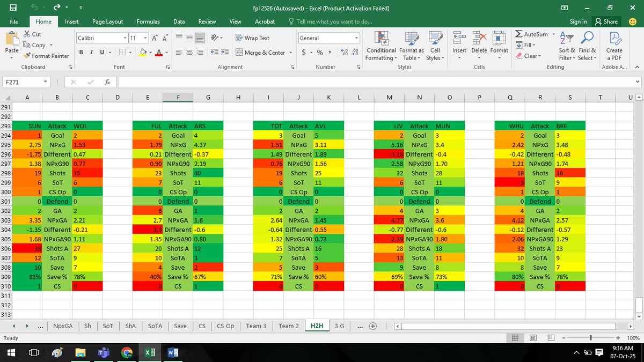644x362 pixels.
Task: Switch to the CS Op sheet tab
Action: tap(225, 326)
